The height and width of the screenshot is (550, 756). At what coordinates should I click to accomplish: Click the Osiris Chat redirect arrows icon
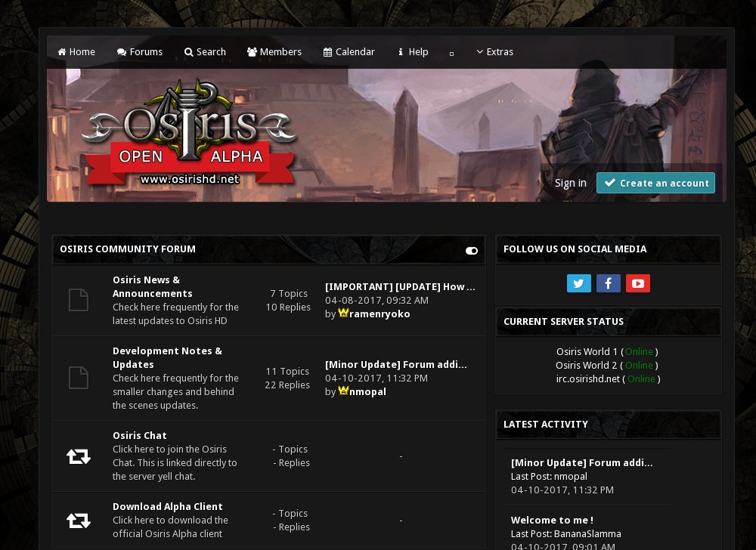pyautogui.click(x=79, y=456)
